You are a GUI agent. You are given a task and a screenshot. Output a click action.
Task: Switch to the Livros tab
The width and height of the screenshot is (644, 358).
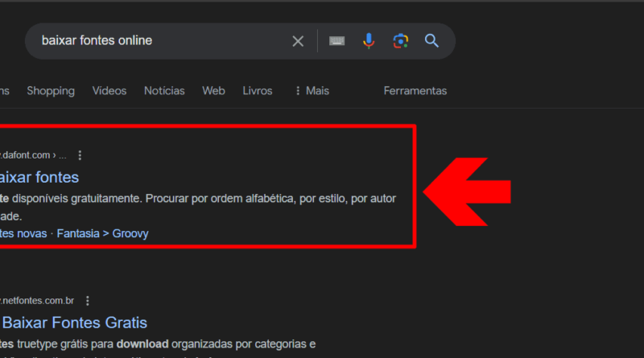point(258,91)
